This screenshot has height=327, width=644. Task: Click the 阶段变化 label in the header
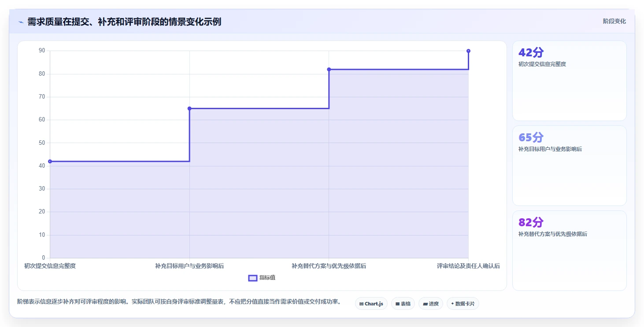pos(614,22)
